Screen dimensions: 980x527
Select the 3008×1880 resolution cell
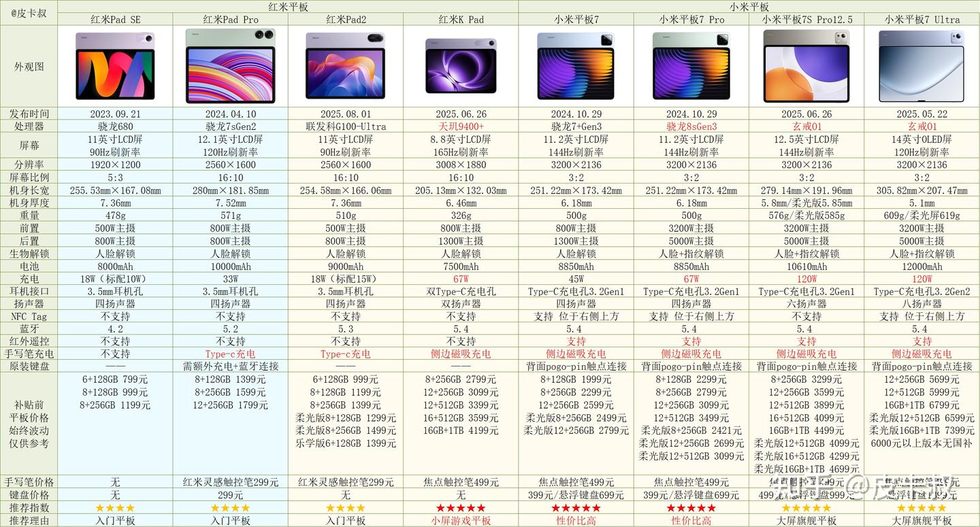click(461, 165)
